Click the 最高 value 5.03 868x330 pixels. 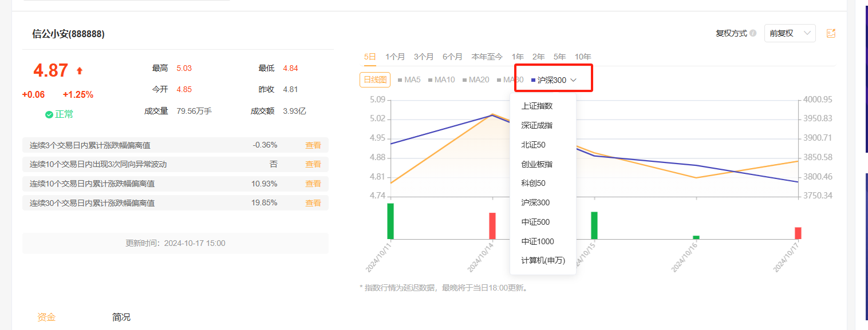[x=184, y=68]
